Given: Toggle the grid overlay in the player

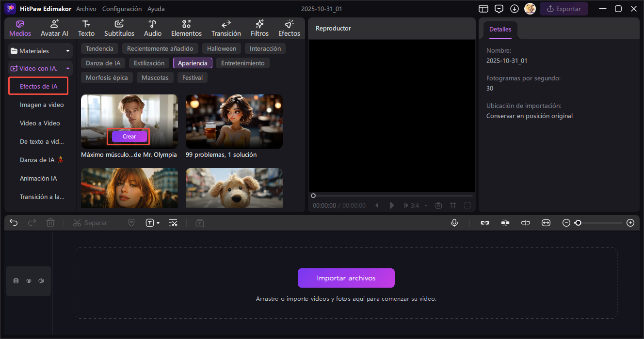Looking at the screenshot, I should [453, 205].
